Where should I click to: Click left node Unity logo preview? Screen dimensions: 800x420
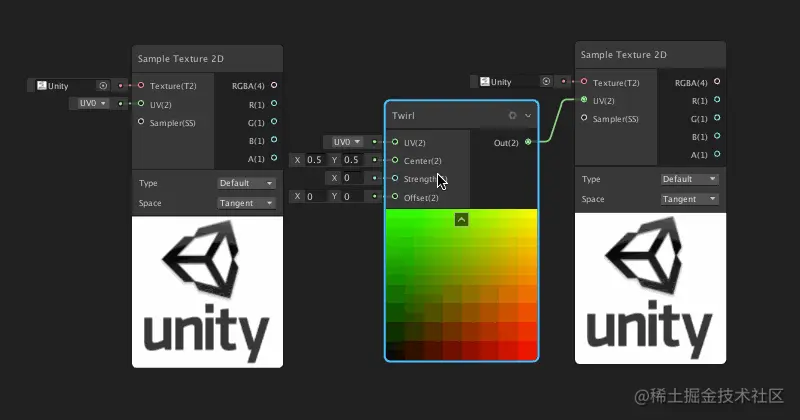207,292
